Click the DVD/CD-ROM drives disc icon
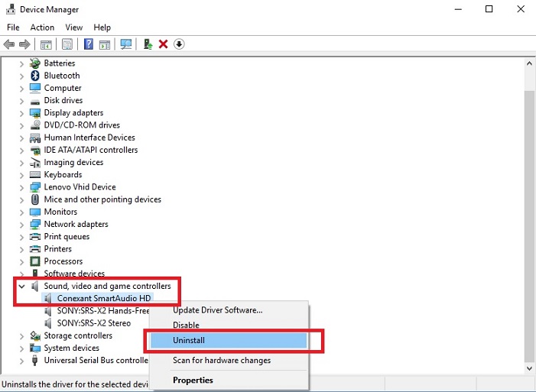The image size is (536, 392). click(35, 125)
